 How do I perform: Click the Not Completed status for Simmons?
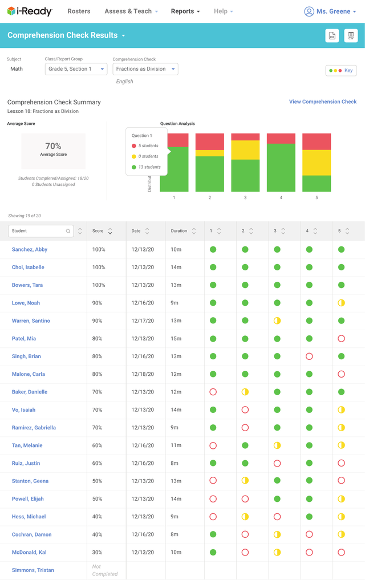105,570
